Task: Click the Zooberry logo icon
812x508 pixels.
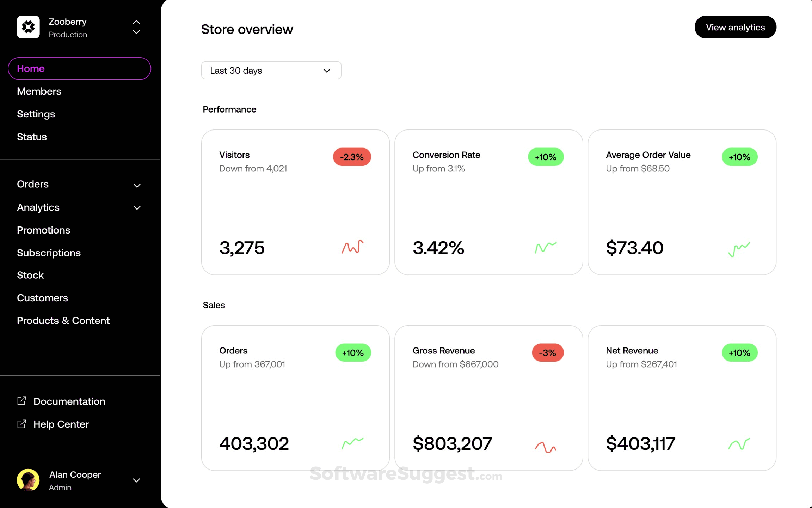Action: click(28, 27)
